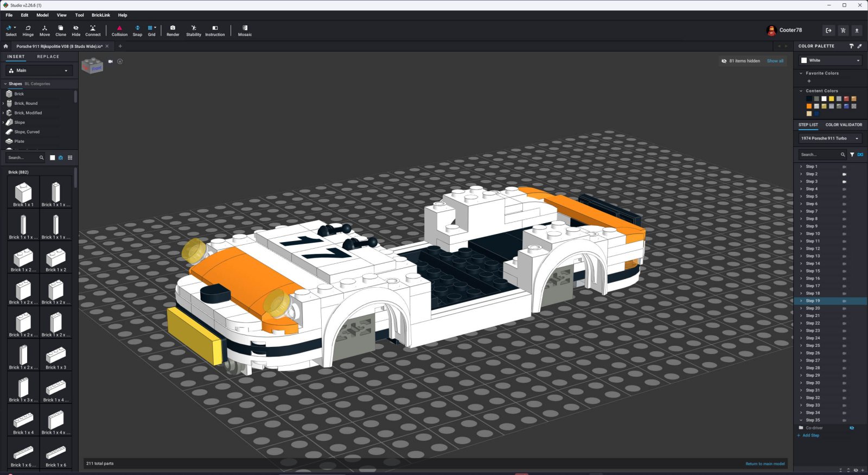
Task: Click the sign-out arrow icon near username
Action: 828,30
